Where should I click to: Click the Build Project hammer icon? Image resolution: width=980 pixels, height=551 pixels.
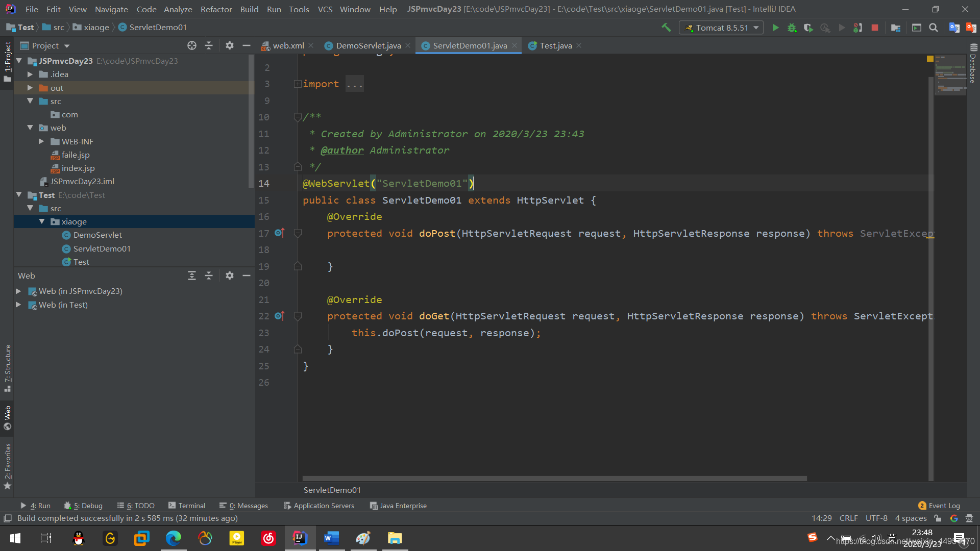click(666, 28)
